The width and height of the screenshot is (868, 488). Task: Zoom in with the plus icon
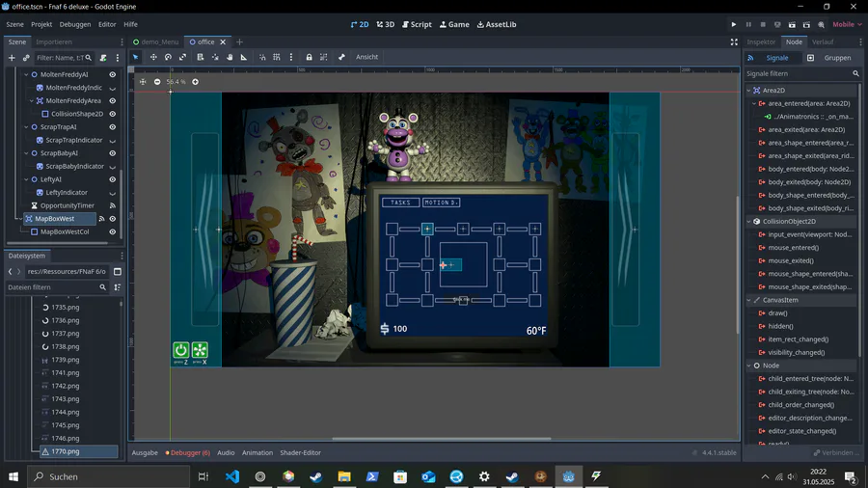tap(196, 82)
